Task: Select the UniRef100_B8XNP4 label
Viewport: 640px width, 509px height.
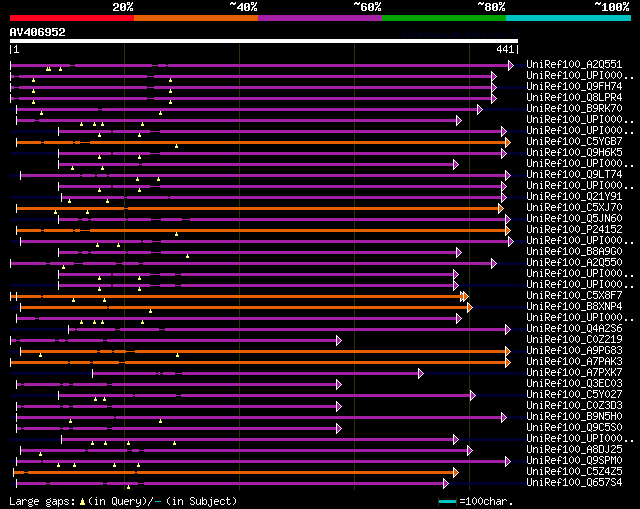Action: tap(574, 307)
